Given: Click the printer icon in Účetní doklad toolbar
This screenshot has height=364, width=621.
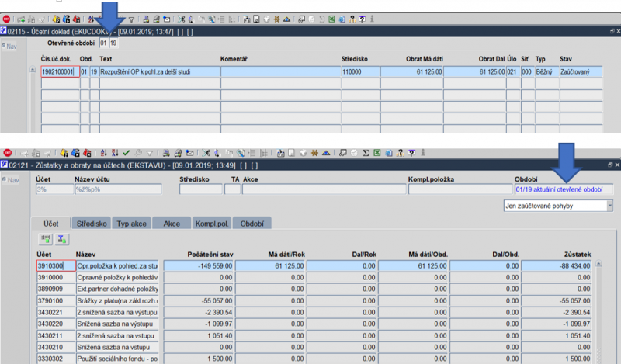Looking at the screenshot, I should 146,19.
